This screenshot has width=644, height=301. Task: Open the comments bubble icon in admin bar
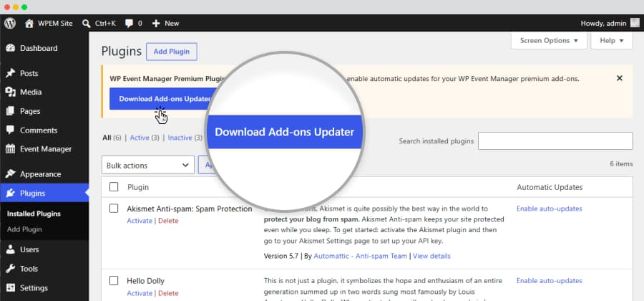[x=129, y=24]
